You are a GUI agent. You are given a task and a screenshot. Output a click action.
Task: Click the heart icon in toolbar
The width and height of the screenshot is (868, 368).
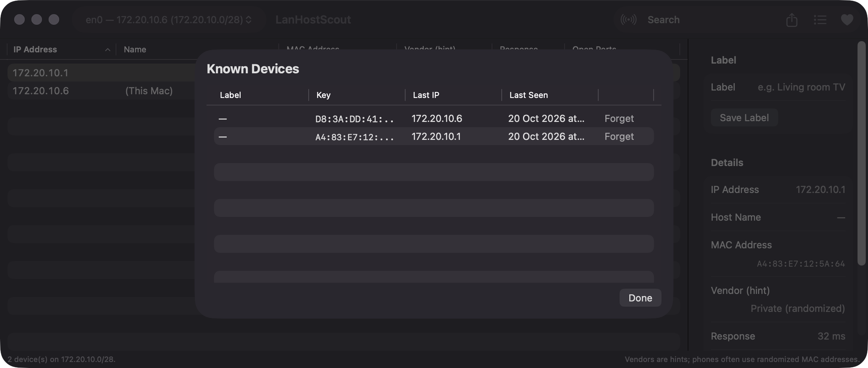tap(847, 19)
